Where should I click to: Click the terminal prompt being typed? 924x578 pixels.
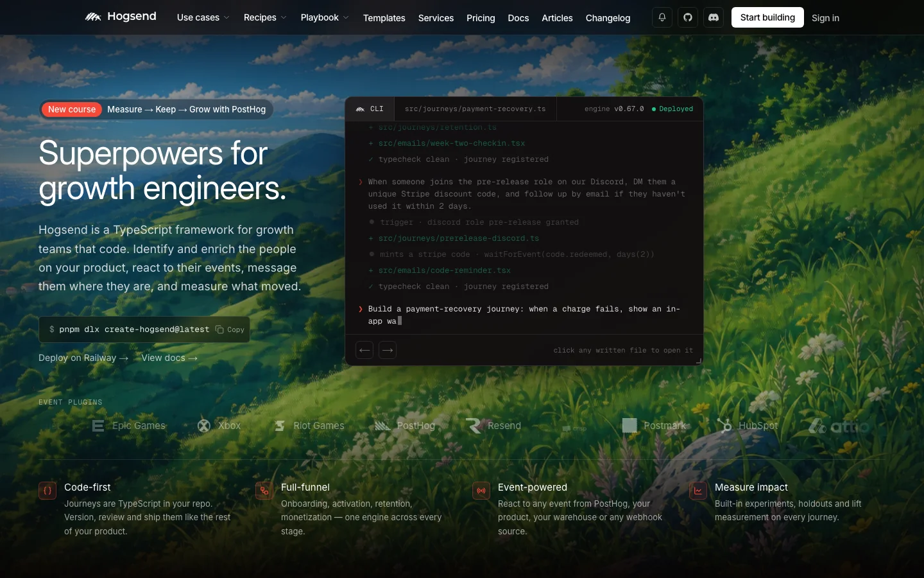[524, 315]
